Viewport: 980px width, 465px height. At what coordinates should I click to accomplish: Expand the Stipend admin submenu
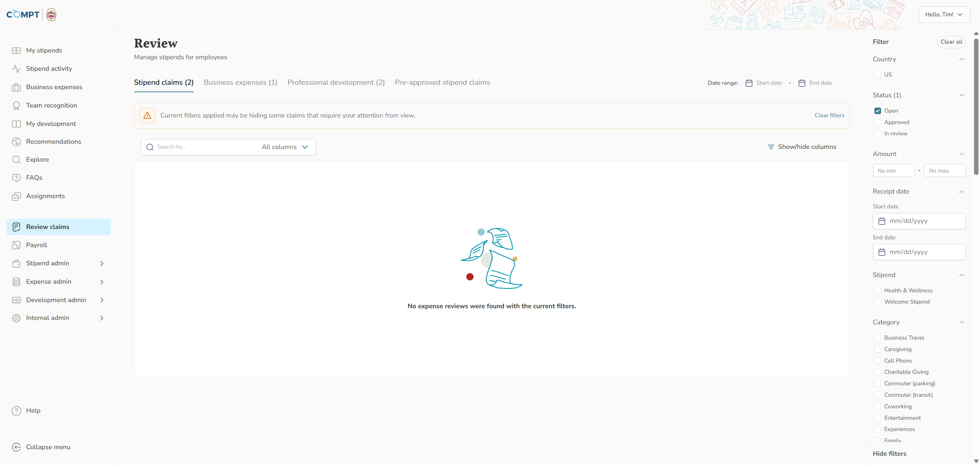pyautogui.click(x=101, y=264)
